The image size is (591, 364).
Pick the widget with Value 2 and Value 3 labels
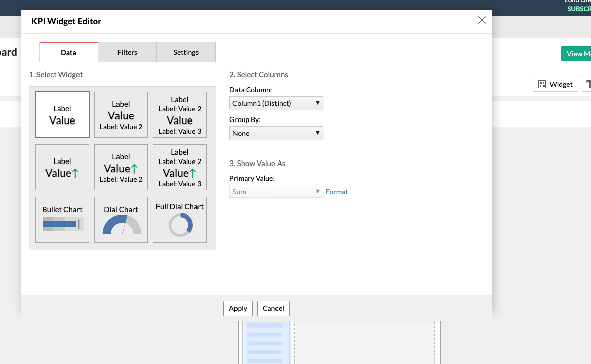coord(180,115)
